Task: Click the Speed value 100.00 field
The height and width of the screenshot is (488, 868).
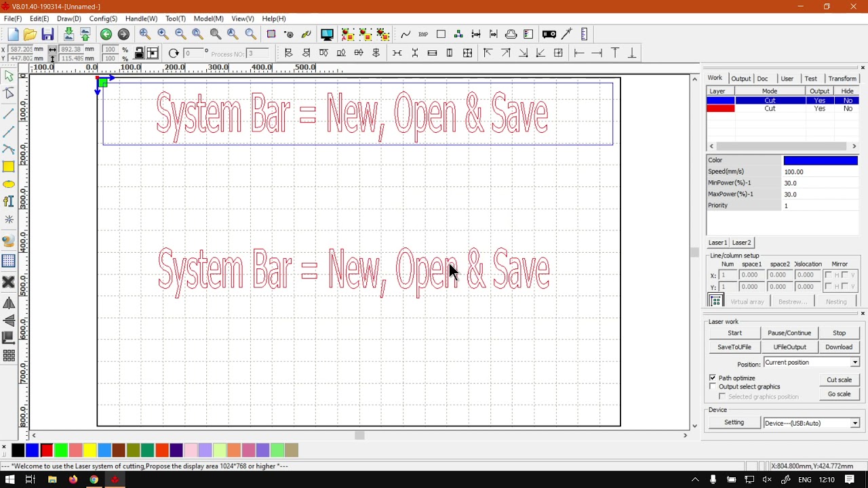Action: pyautogui.click(x=821, y=171)
